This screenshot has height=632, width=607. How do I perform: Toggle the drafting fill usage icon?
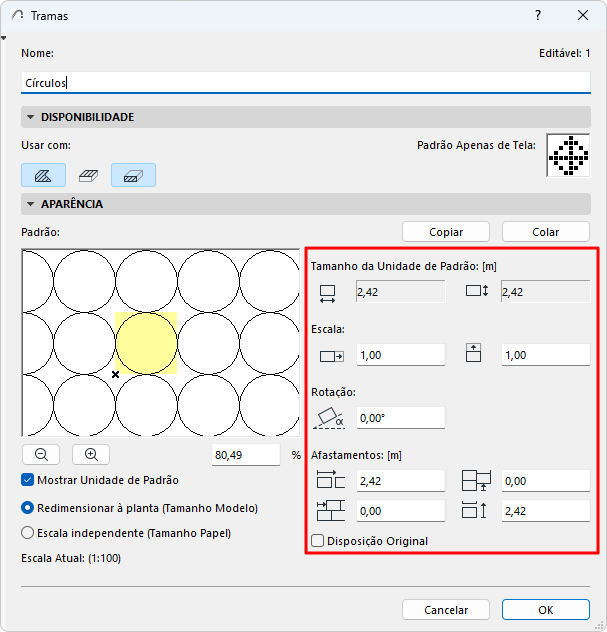click(44, 175)
